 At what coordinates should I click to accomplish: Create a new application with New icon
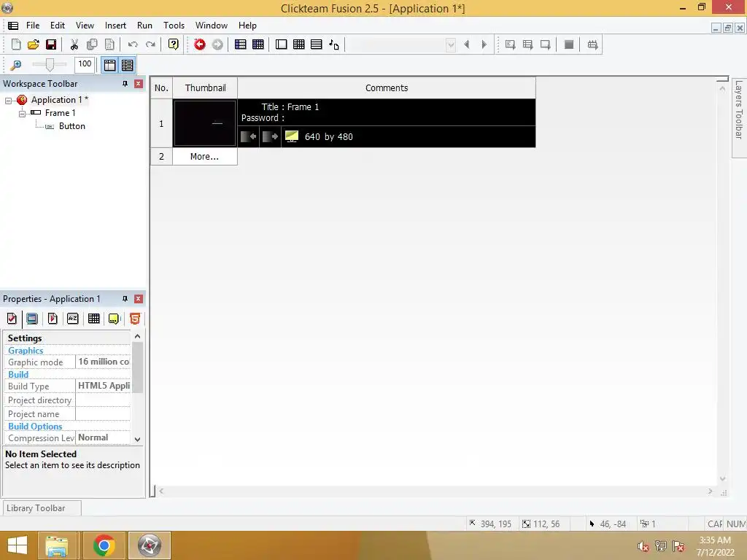[16, 44]
